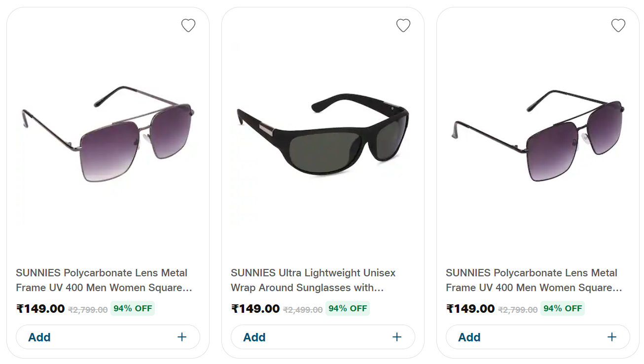Wishlist the grey-frame square sunglasses via heart icon
The image size is (644, 364).
coord(188,25)
